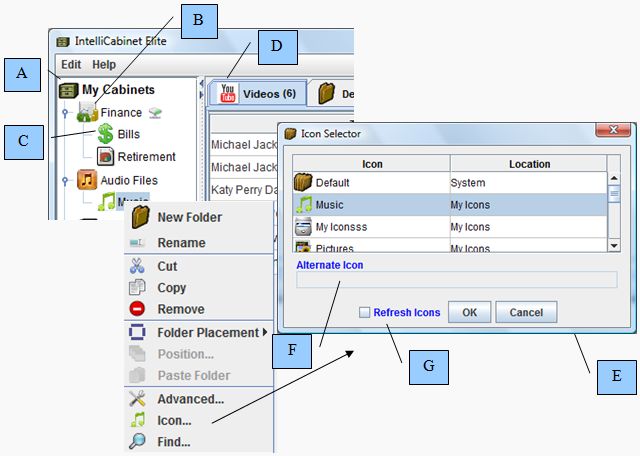Screen dimensions: 640x456
Task: Click the red Remove icon in menu
Action: (x=138, y=309)
